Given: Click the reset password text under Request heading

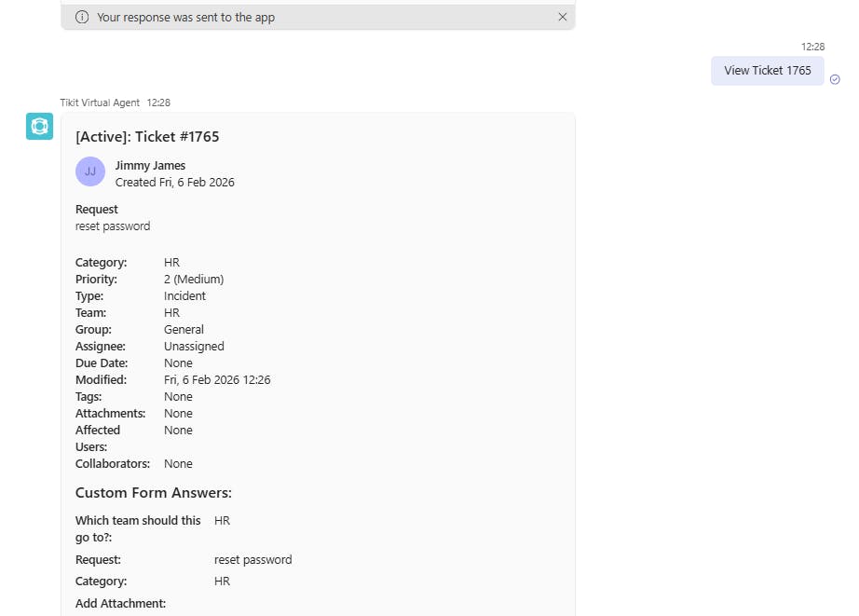Looking at the screenshot, I should click(x=113, y=226).
